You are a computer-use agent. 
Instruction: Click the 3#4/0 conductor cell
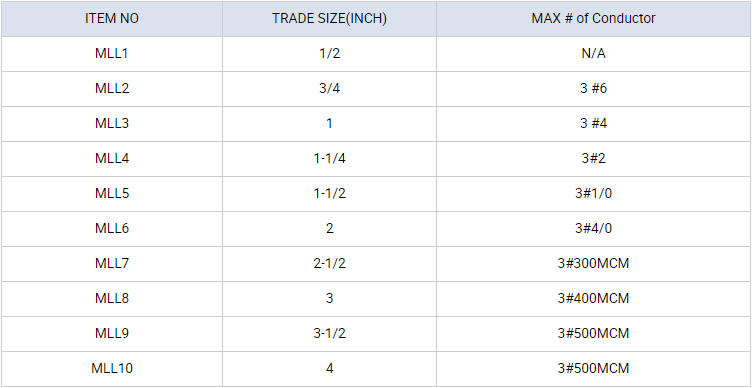[594, 229]
